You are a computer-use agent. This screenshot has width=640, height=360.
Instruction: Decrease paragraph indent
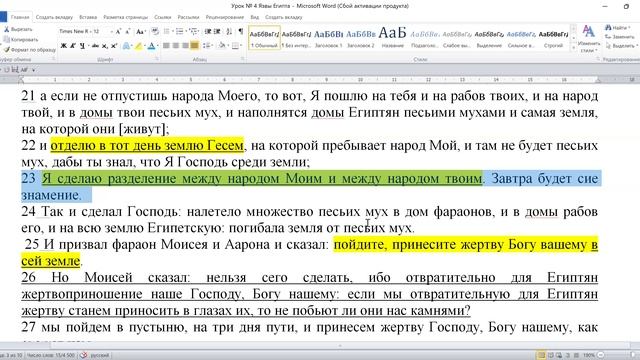click(x=208, y=31)
